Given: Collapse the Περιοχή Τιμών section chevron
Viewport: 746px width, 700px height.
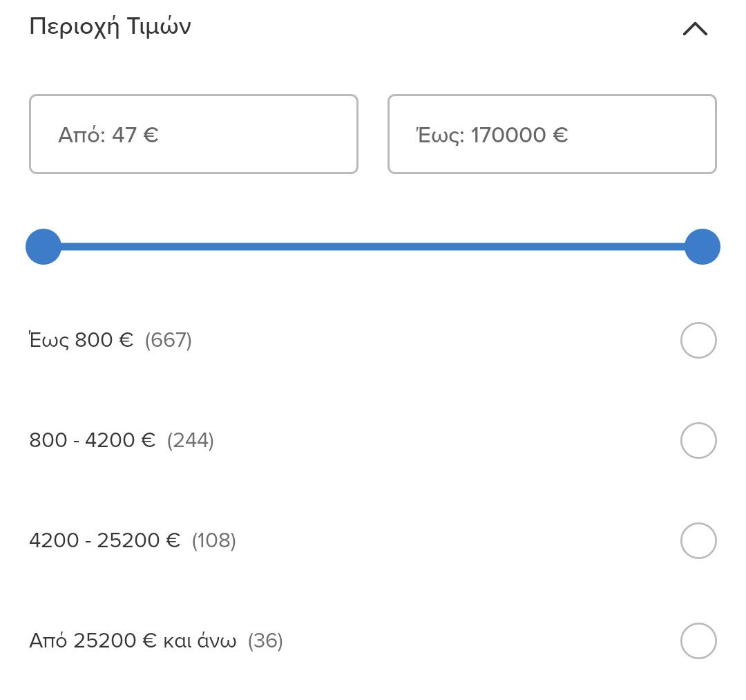Looking at the screenshot, I should (x=695, y=28).
